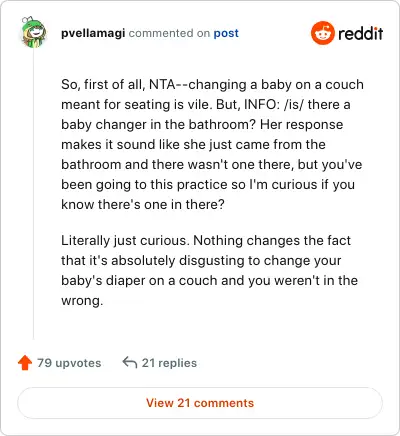Click the first paragraph starting 'So, first of all'
The height and width of the screenshot is (436, 400).
pyautogui.click(x=212, y=144)
